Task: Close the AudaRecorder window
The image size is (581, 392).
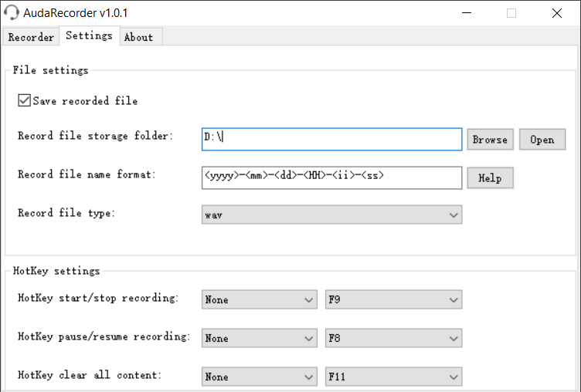Action: coord(556,13)
